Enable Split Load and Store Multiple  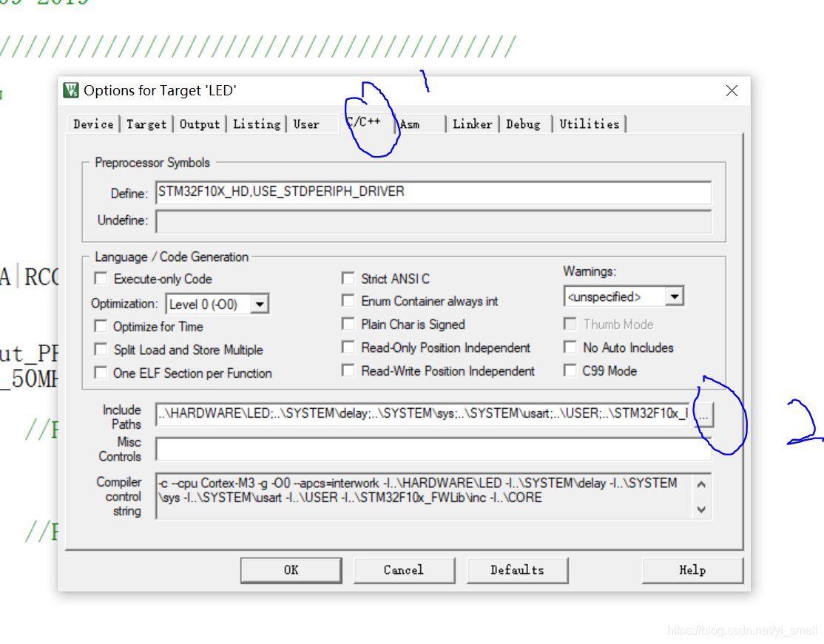click(x=101, y=349)
